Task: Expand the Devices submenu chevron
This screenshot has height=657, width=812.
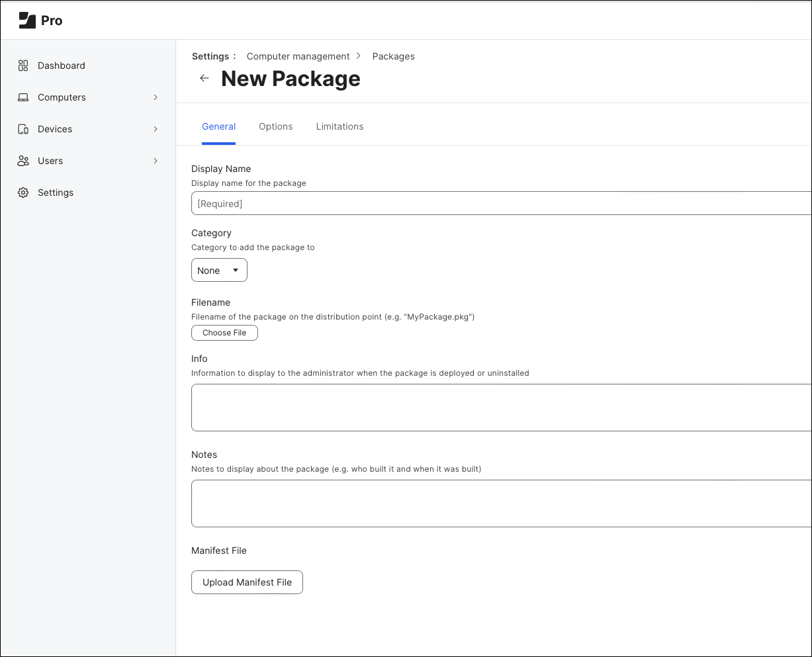Action: 156,129
